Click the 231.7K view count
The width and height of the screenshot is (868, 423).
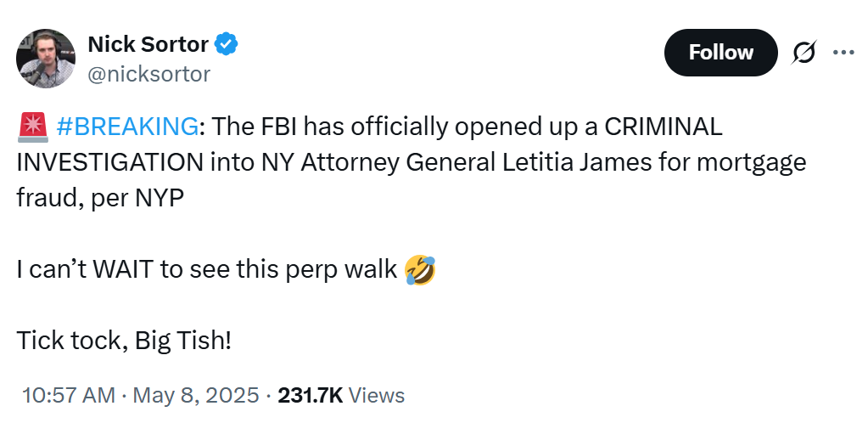pyautogui.click(x=310, y=395)
